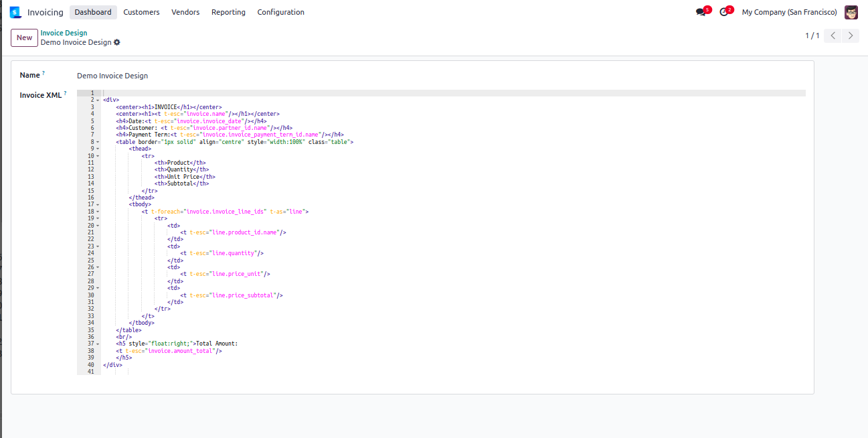
Task: Click the invoice.amount_total expression on line 38
Action: point(181,350)
